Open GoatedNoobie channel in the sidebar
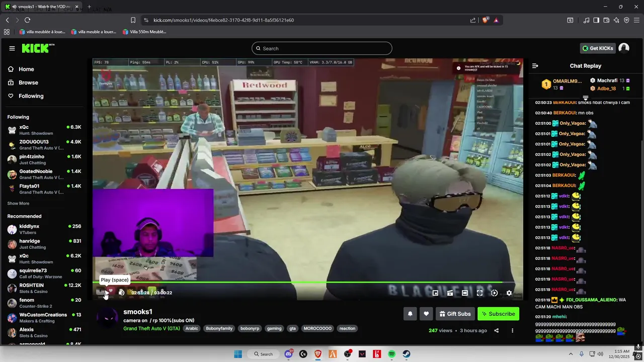Screen dimensions: 644x362 [44, 174]
